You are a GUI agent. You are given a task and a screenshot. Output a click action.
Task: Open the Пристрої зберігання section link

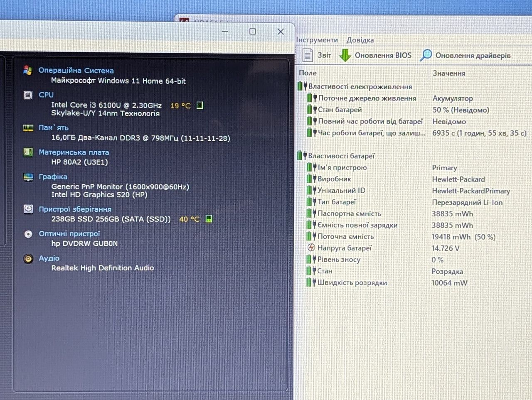tap(75, 209)
